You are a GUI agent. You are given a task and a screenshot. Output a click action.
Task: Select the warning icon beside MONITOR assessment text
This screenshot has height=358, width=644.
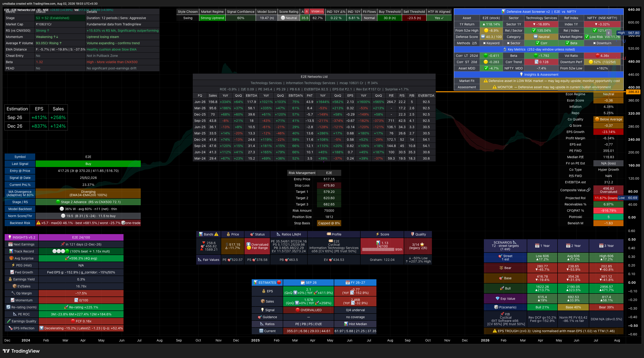[495, 87]
